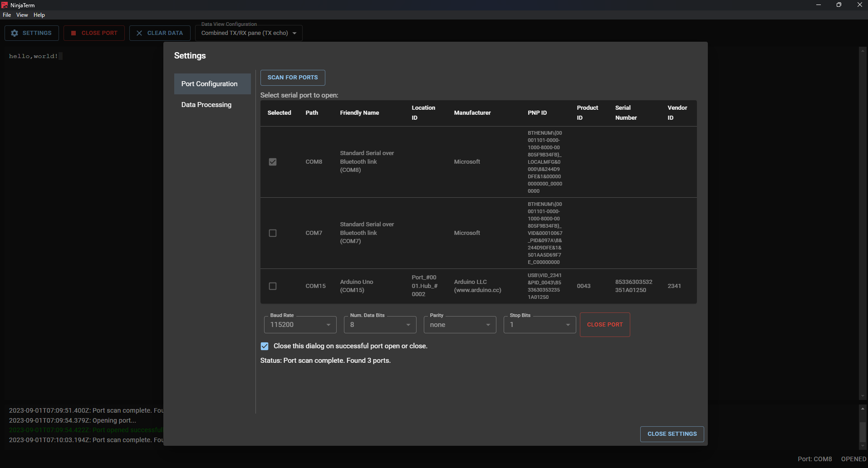868x468 pixels.
Task: Uncheck the COM8 port checkbox
Action: [273, 162]
